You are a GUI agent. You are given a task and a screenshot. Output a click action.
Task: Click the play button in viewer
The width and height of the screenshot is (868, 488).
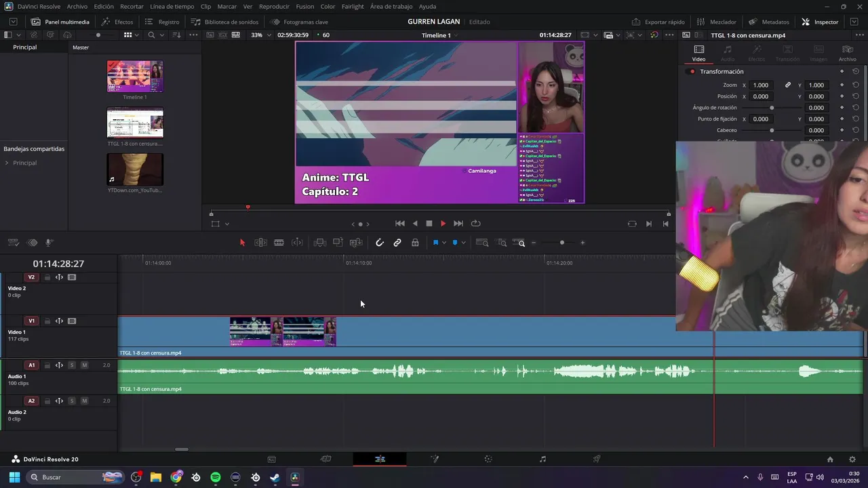click(443, 224)
